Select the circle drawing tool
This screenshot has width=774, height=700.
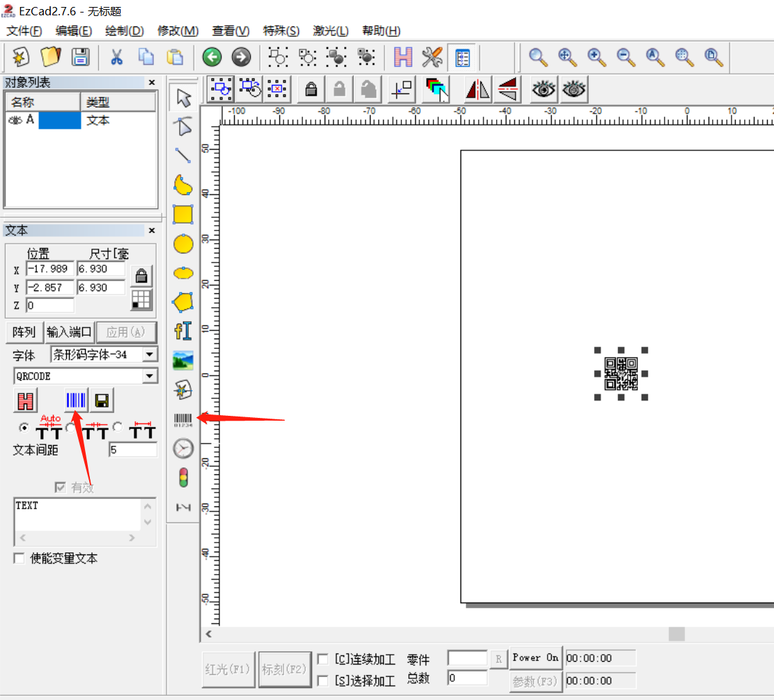pyautogui.click(x=183, y=244)
